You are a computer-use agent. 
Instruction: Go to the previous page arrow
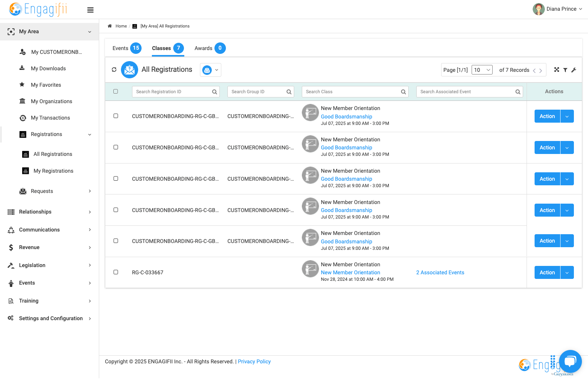coord(534,70)
